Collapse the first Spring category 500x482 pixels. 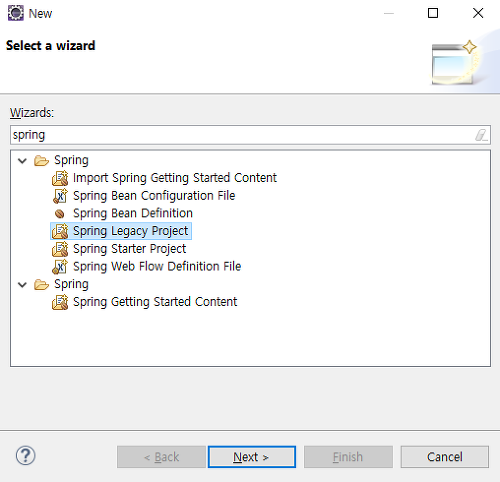tap(22, 161)
